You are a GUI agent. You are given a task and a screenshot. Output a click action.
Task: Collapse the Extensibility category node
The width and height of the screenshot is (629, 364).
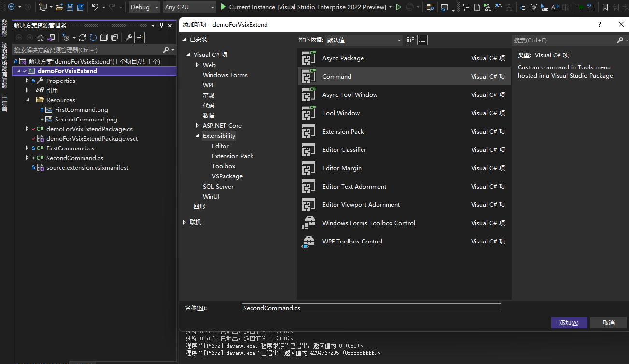pos(197,136)
